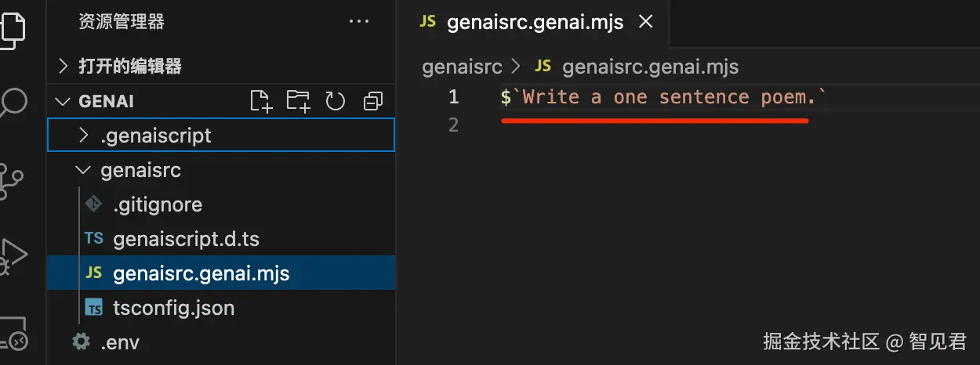Viewport: 980px width, 365px height.
Task: Select the .env file
Action: click(x=120, y=342)
